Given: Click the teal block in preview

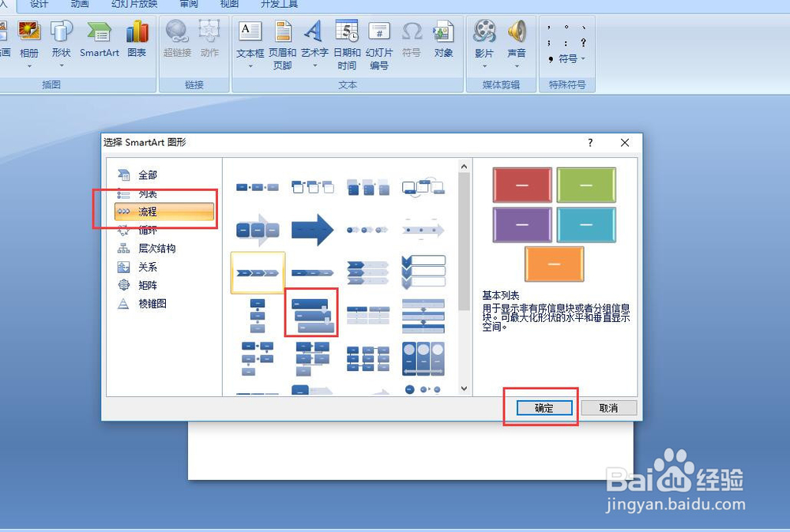Looking at the screenshot, I should click(x=586, y=224).
